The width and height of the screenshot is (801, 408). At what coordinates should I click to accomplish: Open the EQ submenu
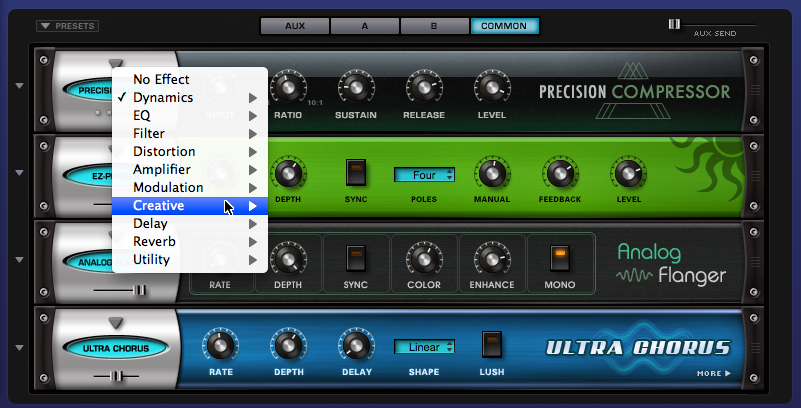[x=190, y=115]
